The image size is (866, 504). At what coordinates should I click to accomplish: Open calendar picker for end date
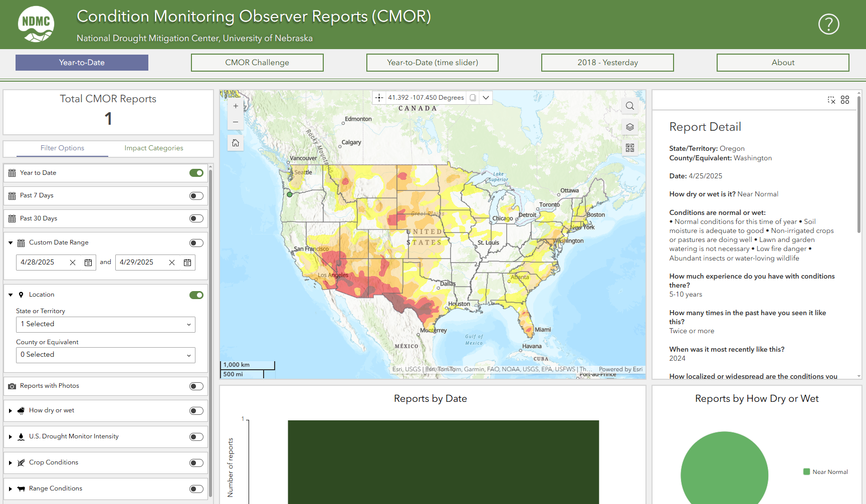[x=187, y=263]
